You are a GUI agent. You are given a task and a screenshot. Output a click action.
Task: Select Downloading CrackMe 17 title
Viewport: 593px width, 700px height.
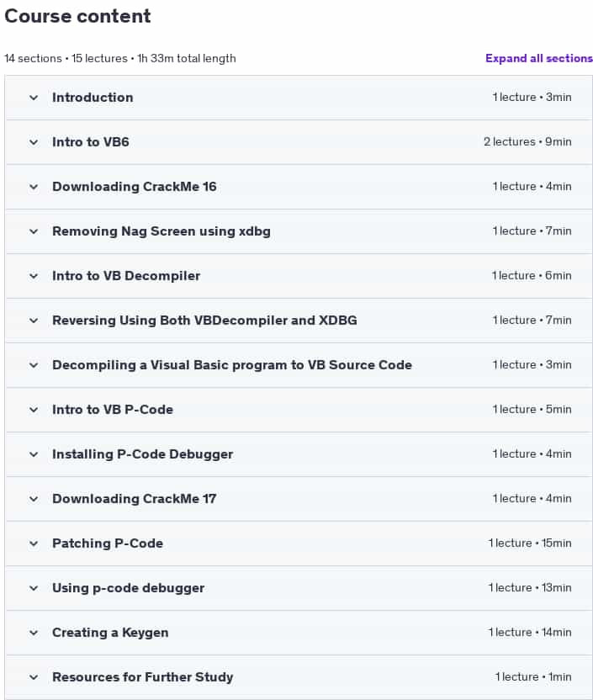135,499
